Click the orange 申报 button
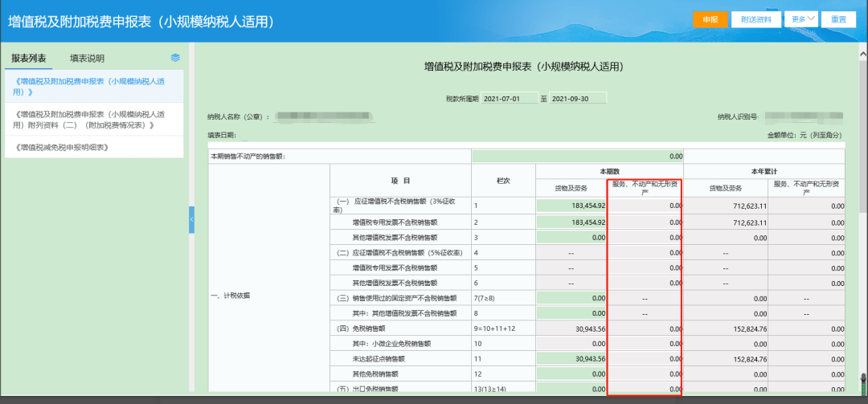The height and width of the screenshot is (404, 868). point(710,19)
